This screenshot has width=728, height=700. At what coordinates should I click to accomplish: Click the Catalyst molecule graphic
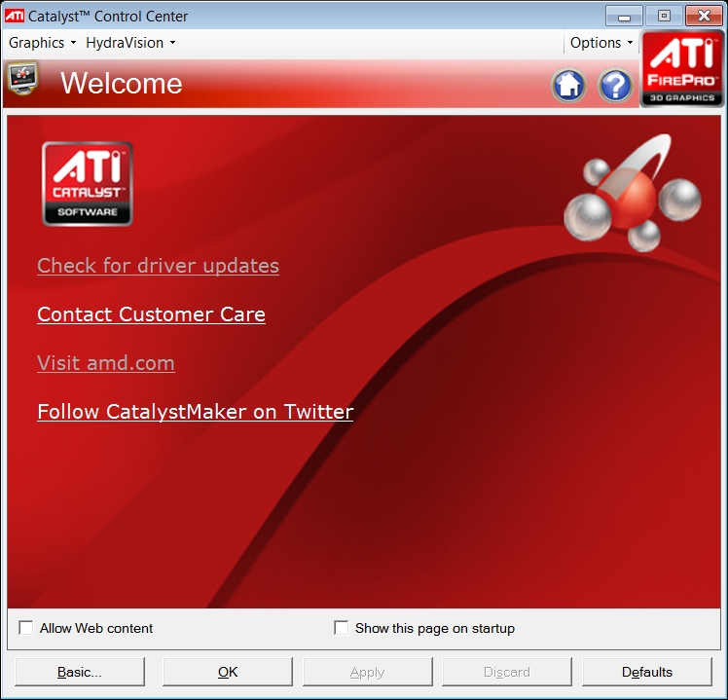[633, 193]
